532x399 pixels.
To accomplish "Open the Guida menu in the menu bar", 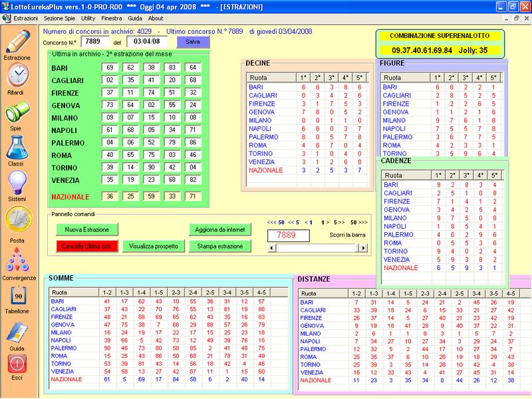I will [135, 19].
